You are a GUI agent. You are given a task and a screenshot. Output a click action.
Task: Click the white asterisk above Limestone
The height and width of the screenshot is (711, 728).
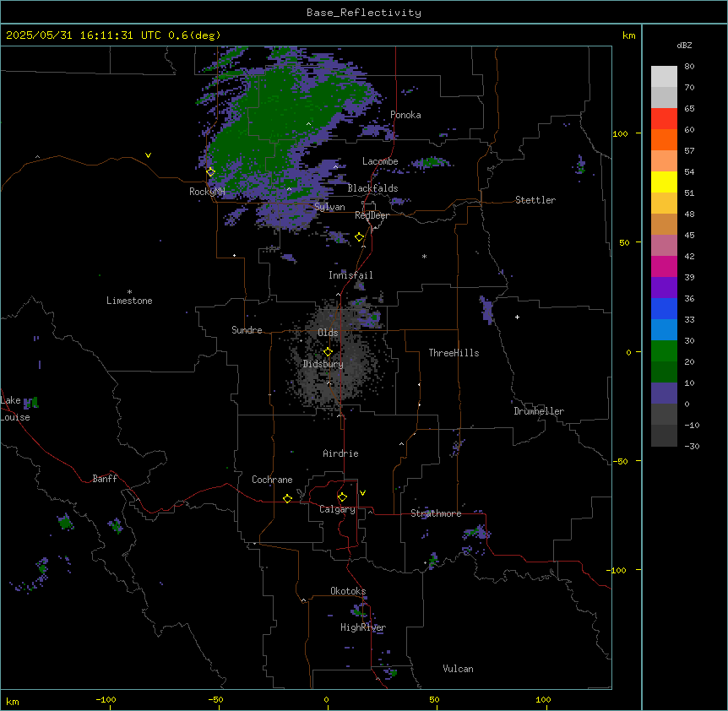click(129, 291)
